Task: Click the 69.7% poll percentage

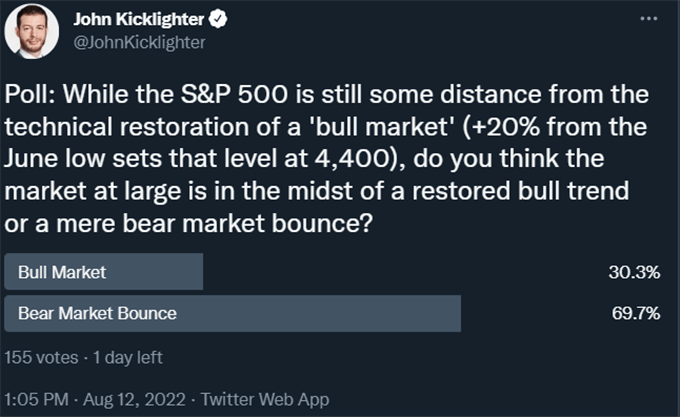Action: (636, 313)
